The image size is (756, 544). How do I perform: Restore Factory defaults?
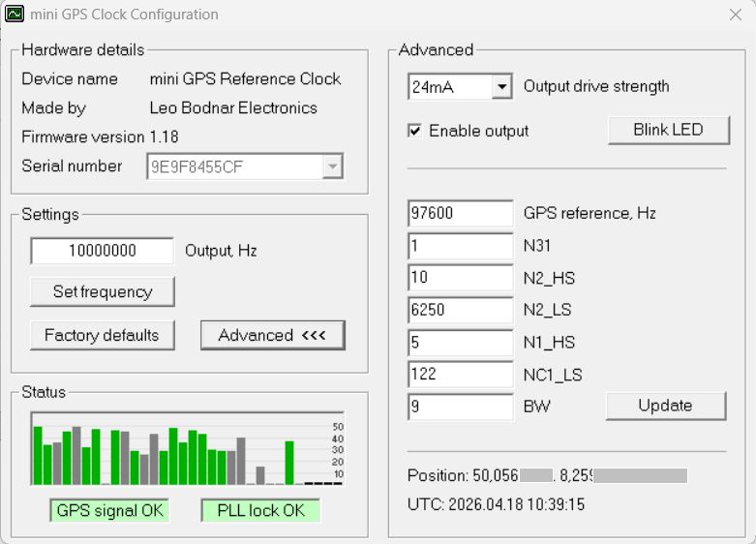click(x=102, y=336)
